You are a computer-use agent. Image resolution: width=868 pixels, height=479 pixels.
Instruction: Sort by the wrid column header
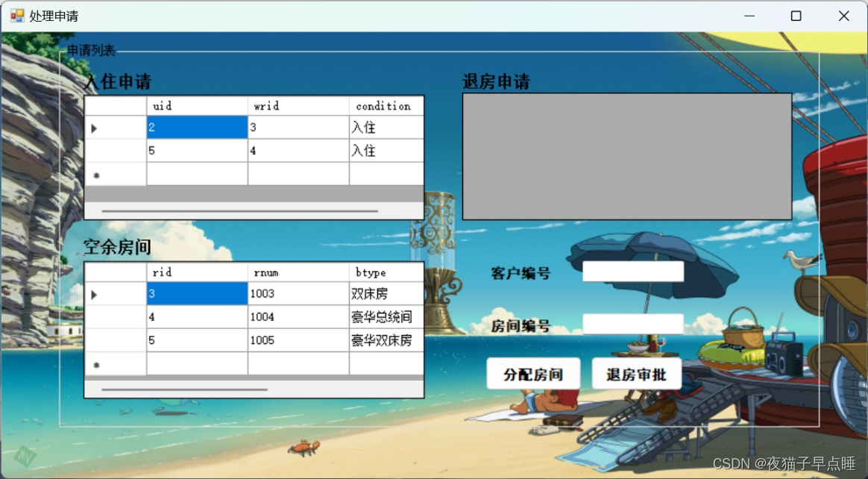pyautogui.click(x=298, y=106)
